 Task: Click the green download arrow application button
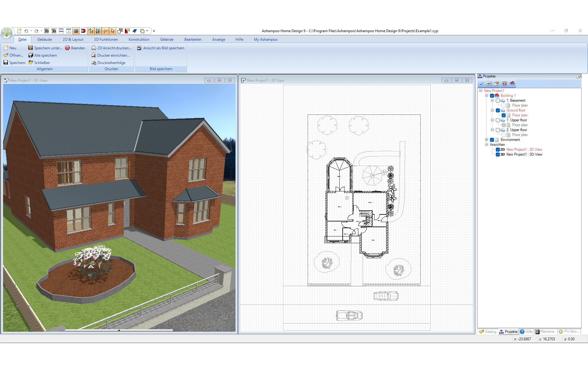click(6, 33)
